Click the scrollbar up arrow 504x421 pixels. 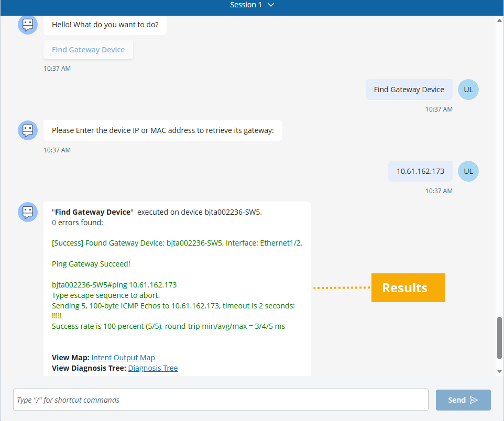[x=499, y=20]
